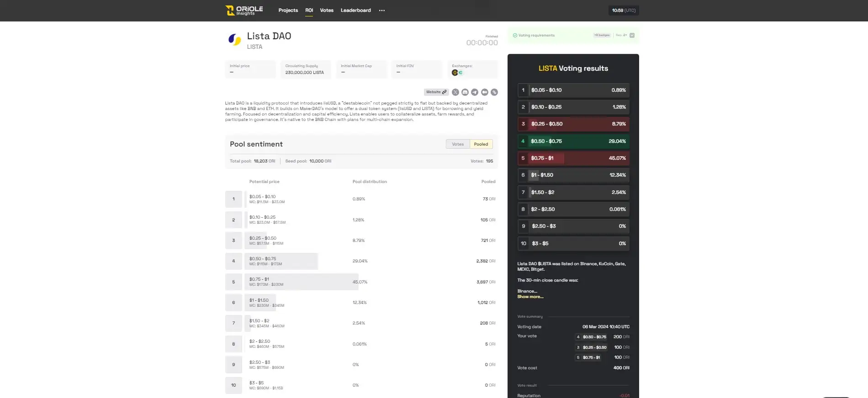Click the chain link icon after Medium
This screenshot has height=398, width=868.
494,92
